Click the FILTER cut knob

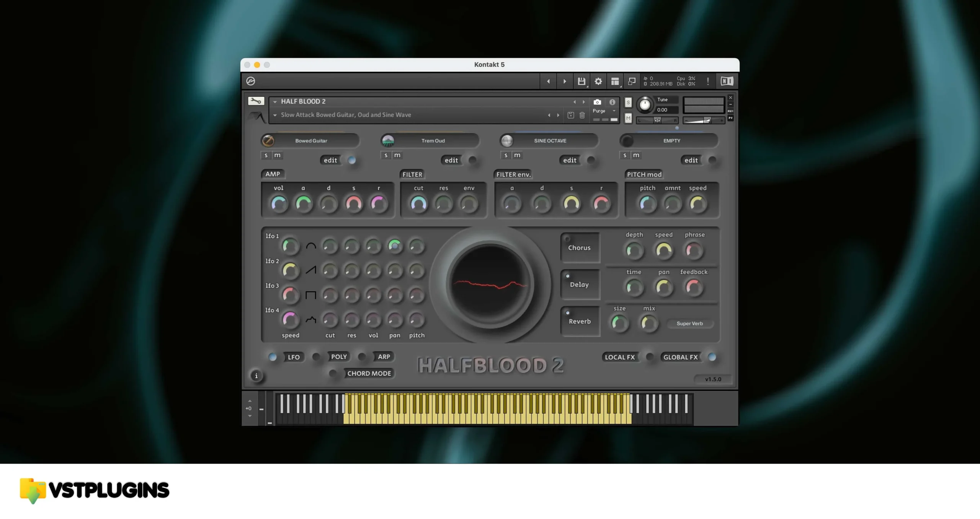(418, 204)
